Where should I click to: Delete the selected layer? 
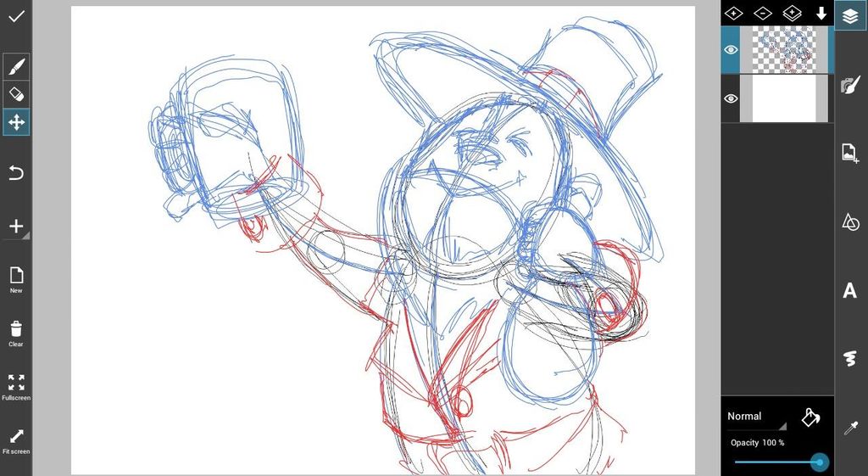tap(763, 14)
